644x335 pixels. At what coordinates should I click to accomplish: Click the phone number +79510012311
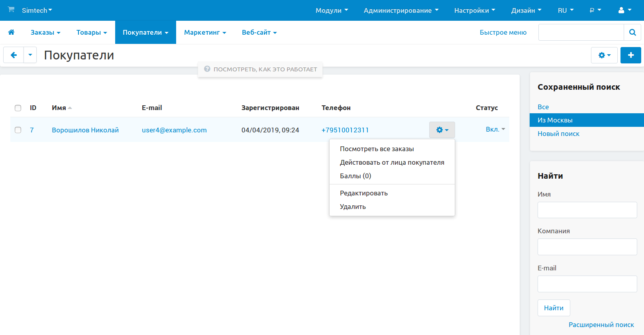pyautogui.click(x=345, y=130)
